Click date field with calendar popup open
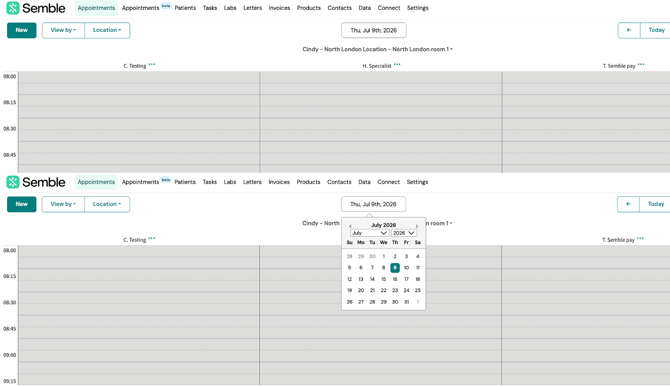The image size is (670, 387). pos(373,204)
